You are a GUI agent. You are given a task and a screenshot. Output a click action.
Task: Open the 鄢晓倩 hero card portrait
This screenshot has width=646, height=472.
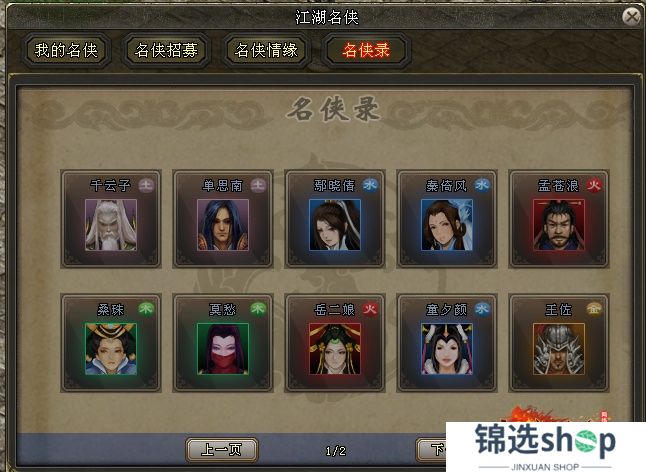coord(335,225)
